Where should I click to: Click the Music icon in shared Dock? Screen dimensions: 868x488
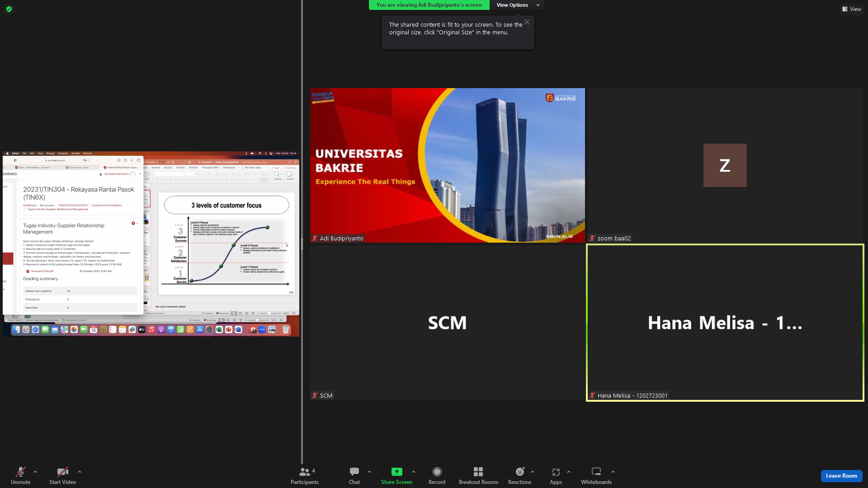click(151, 330)
